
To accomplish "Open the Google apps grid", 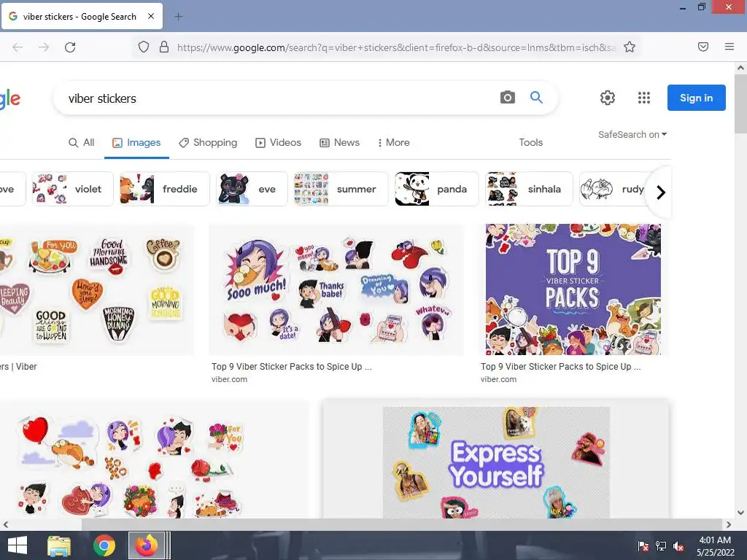I will coord(644,98).
